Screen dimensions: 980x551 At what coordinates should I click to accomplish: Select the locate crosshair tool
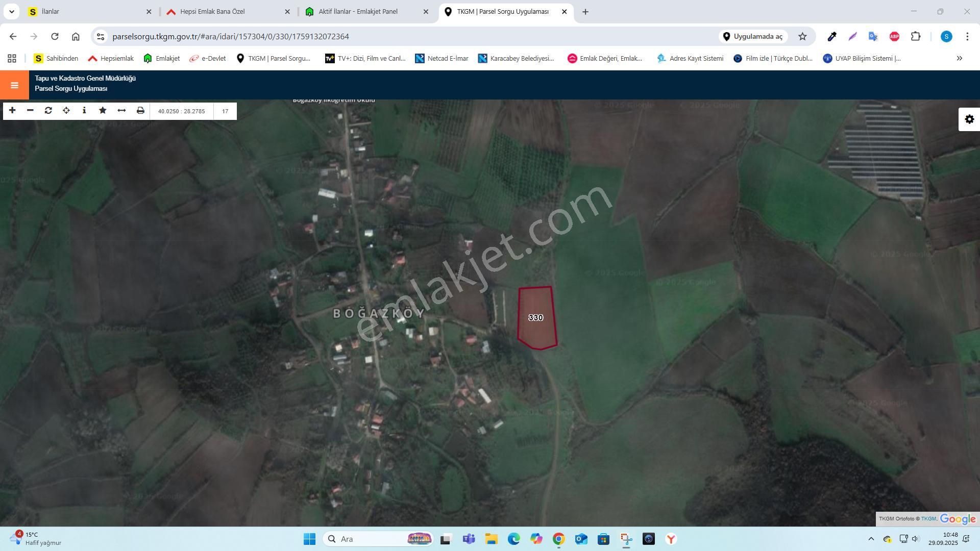pyautogui.click(x=66, y=111)
